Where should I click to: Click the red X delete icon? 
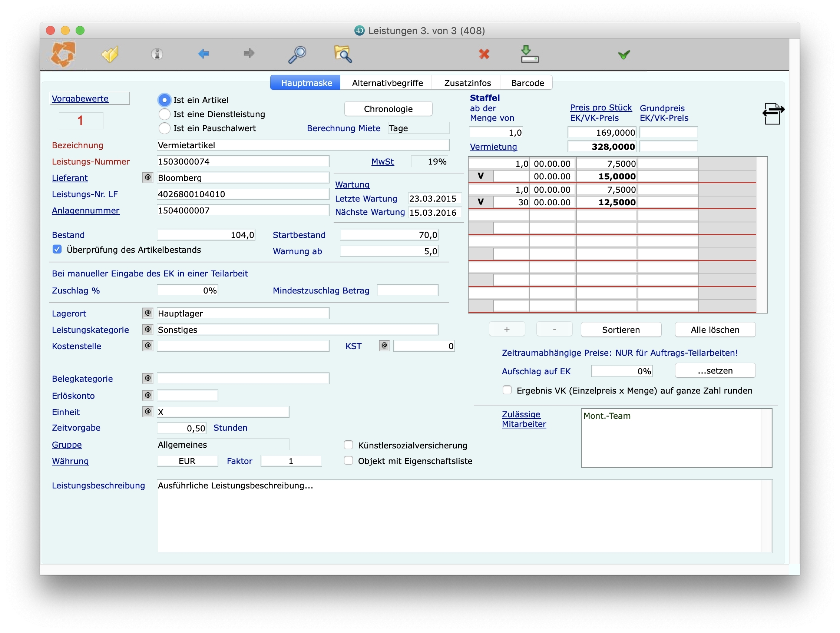484,54
